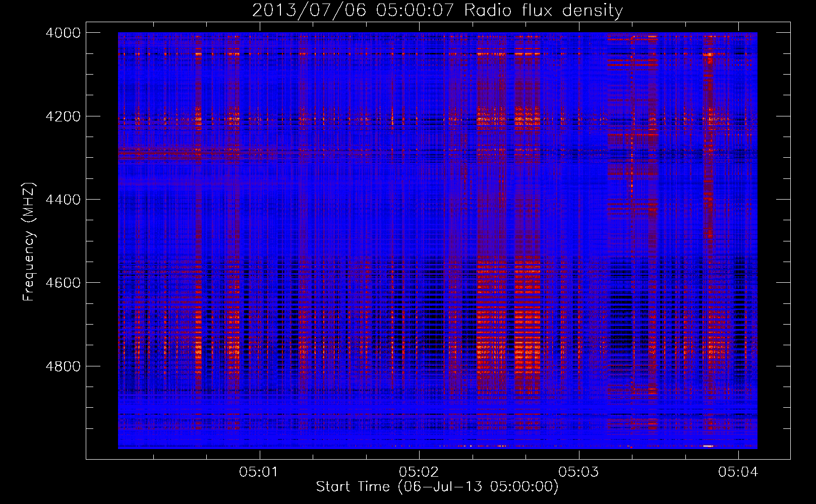
Task: Select the 4000 frequency axis label
Action: tap(63, 33)
